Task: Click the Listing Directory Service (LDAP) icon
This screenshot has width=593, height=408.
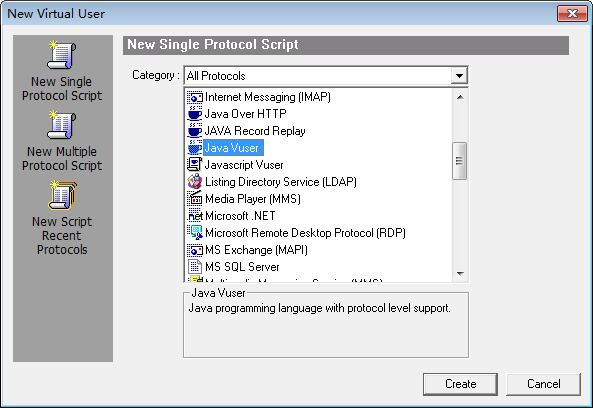Action: click(x=195, y=182)
